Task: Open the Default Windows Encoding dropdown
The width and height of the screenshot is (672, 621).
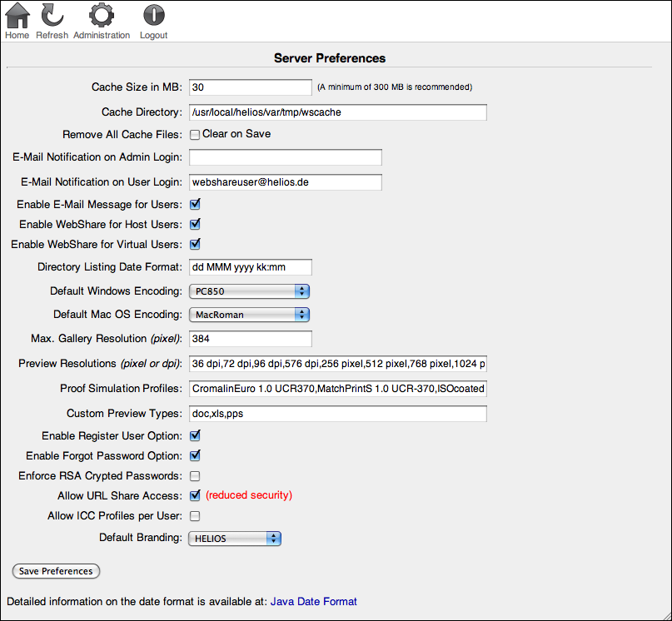Action: point(249,291)
